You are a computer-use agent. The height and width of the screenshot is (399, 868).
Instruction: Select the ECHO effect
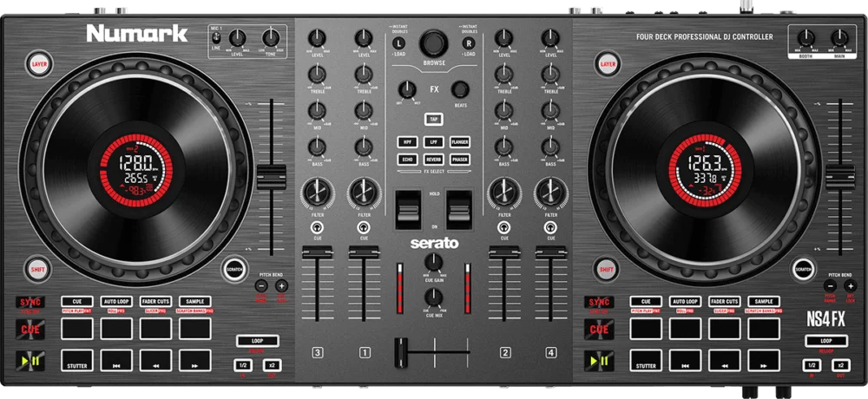pos(407,160)
